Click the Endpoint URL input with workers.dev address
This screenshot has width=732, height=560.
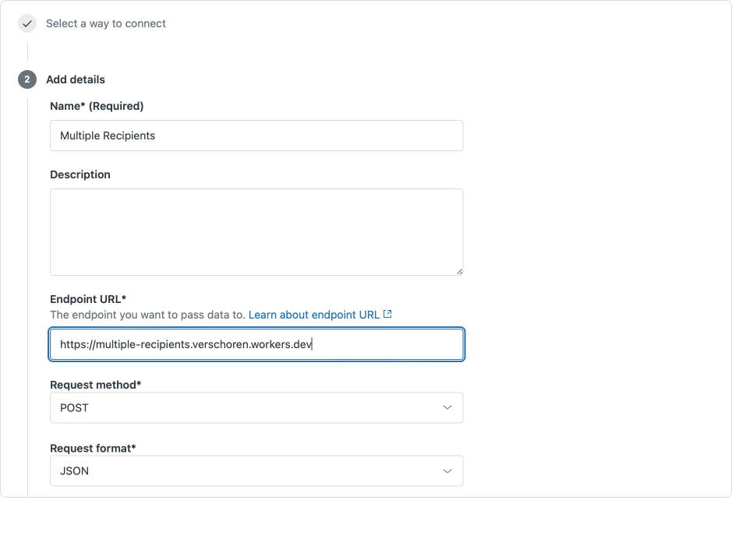tap(256, 344)
